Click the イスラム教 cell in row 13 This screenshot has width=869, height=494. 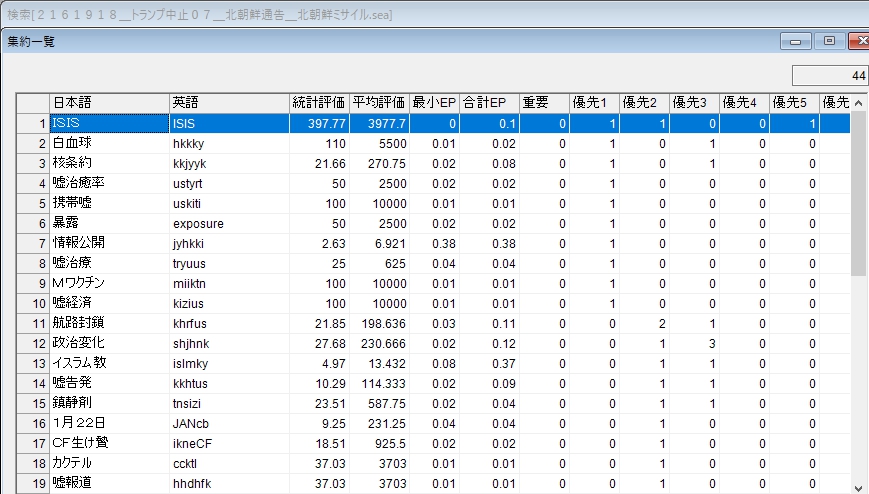click(109, 363)
